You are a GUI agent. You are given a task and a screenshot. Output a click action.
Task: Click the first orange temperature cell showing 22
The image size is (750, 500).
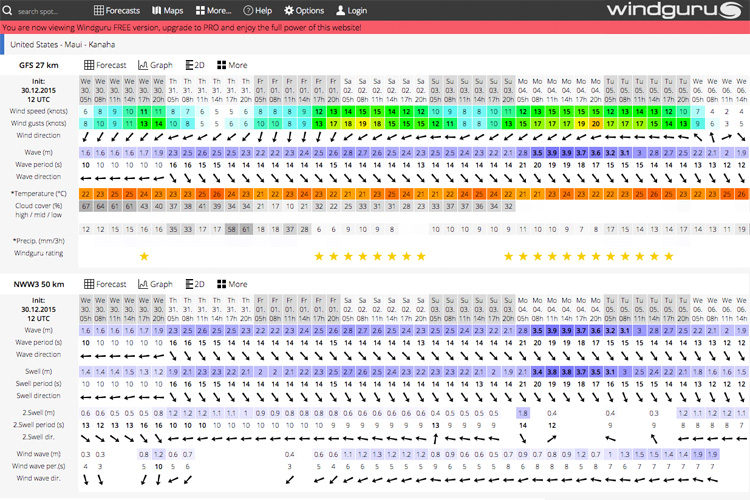tap(86, 193)
